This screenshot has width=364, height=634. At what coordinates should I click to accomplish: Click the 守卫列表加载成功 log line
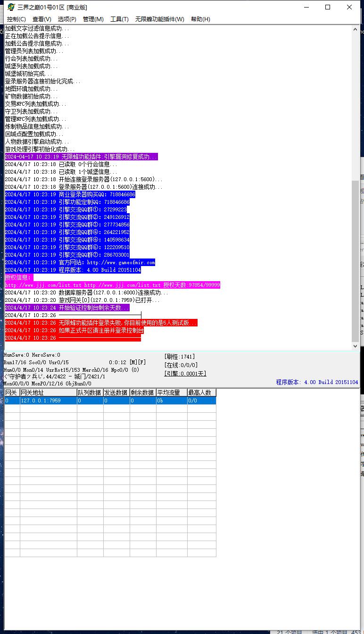[x=31, y=111]
